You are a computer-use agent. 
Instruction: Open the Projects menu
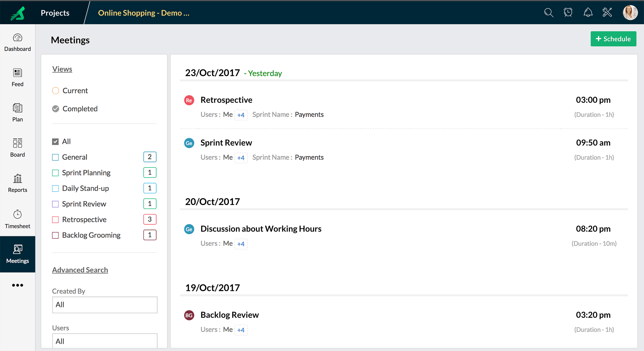[x=55, y=13]
